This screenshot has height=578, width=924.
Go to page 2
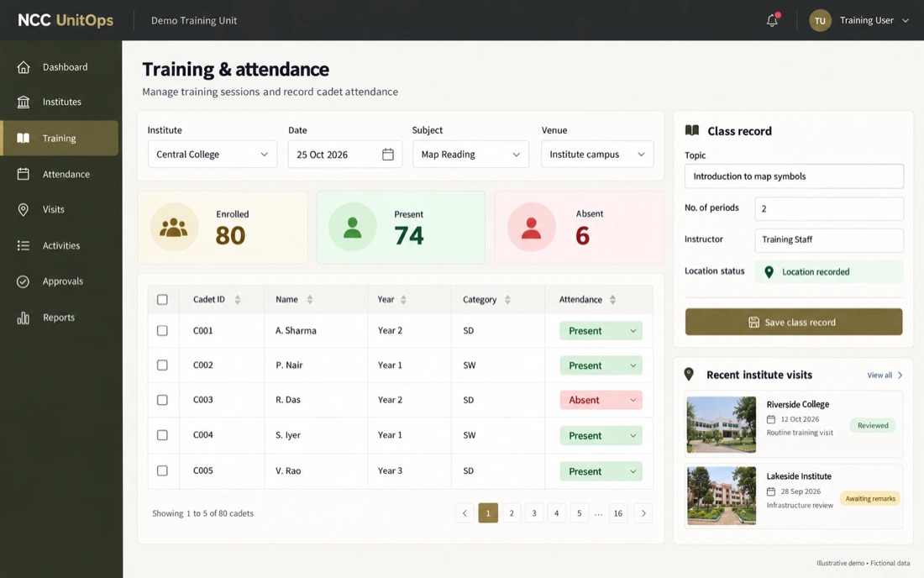(x=512, y=513)
